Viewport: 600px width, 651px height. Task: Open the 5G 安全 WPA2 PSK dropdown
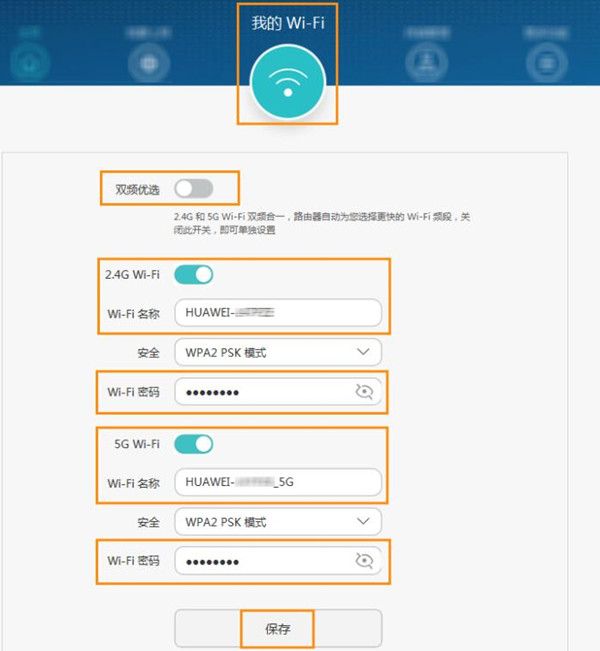point(278,521)
